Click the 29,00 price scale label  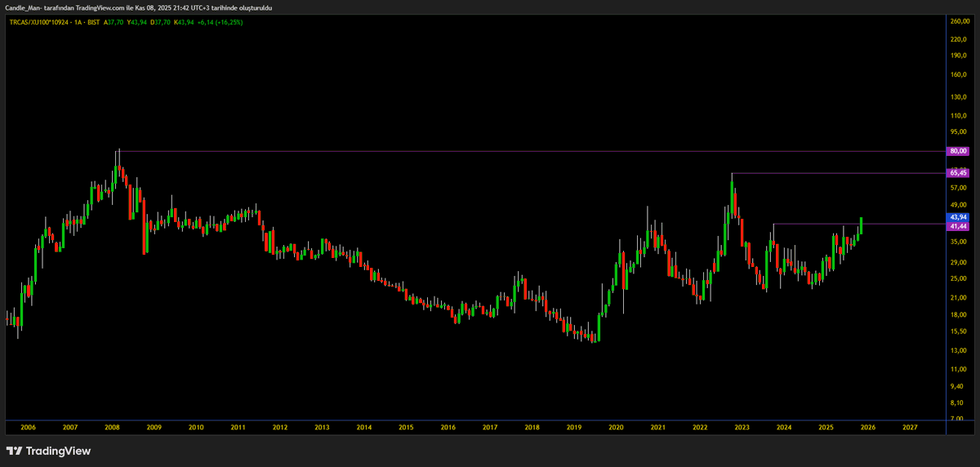coord(959,262)
